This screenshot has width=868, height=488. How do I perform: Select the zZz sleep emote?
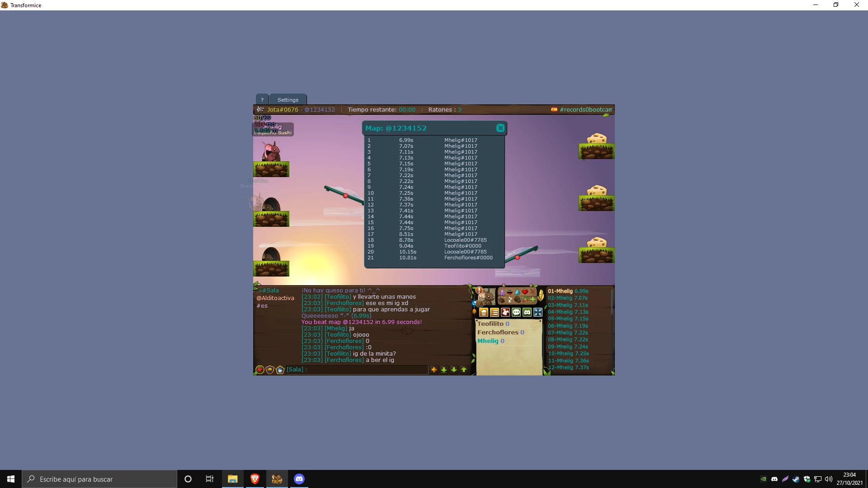tap(509, 300)
